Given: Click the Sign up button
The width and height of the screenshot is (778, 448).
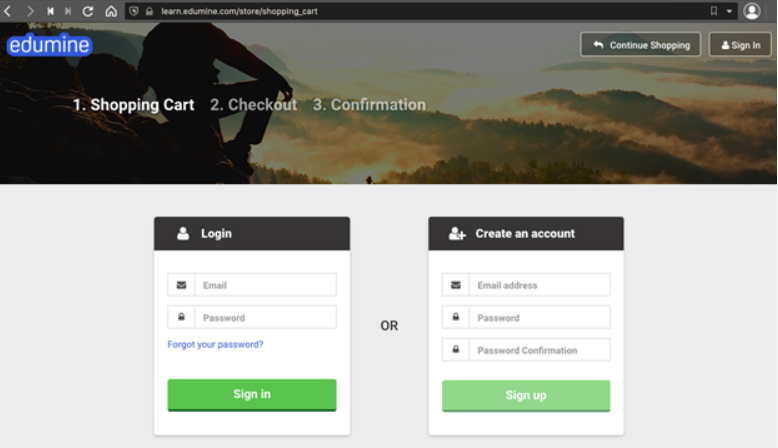Looking at the screenshot, I should [526, 395].
